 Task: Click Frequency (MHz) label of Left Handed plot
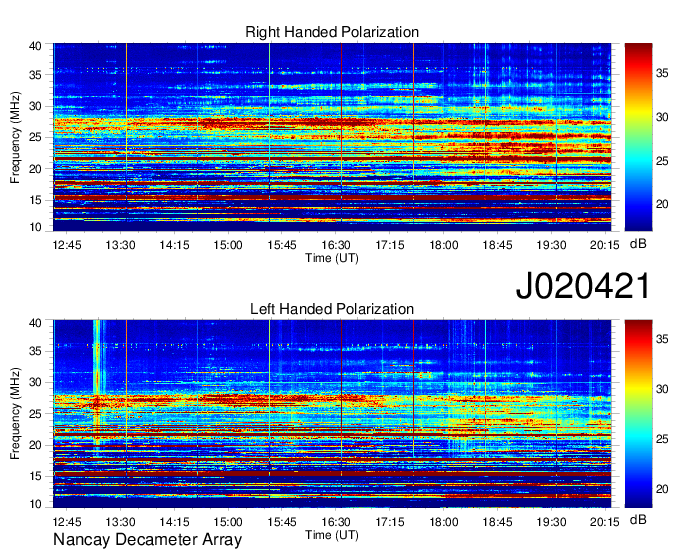(x=15, y=414)
